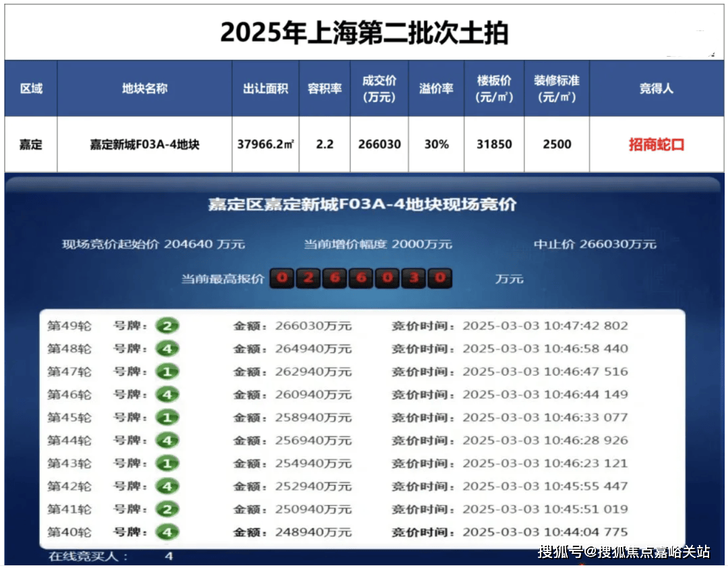
Task: Select the paddle badge in round 40
Action: coord(166,533)
